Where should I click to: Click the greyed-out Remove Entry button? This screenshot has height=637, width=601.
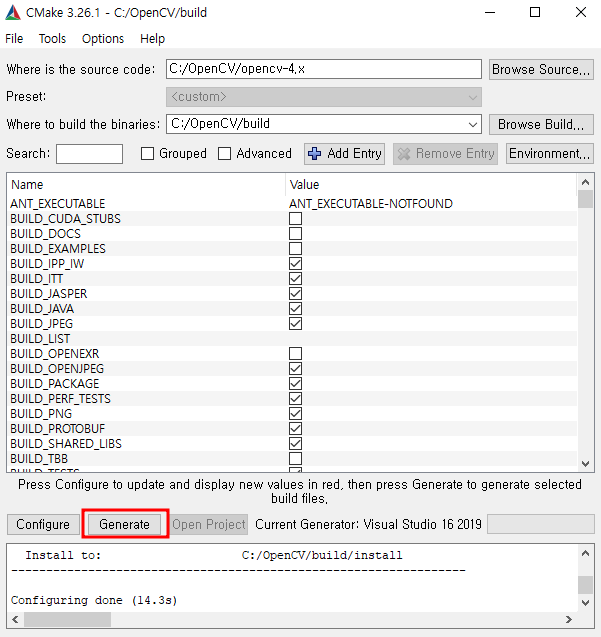click(445, 154)
